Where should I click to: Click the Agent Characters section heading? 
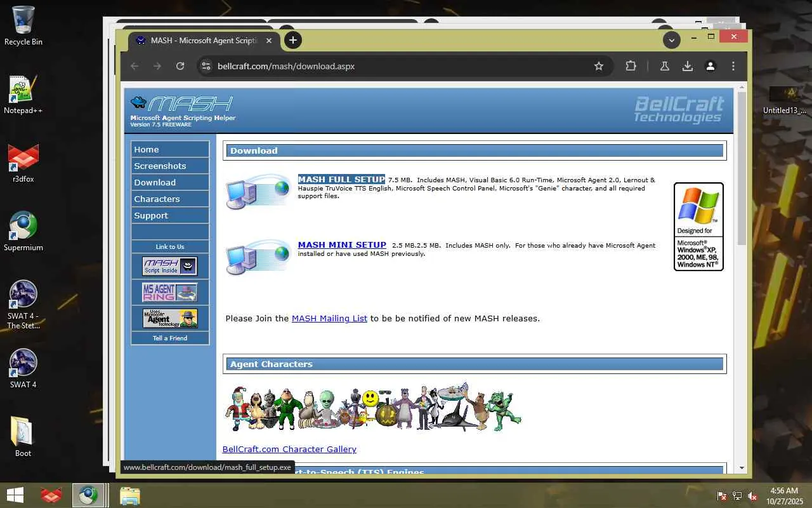coord(272,364)
